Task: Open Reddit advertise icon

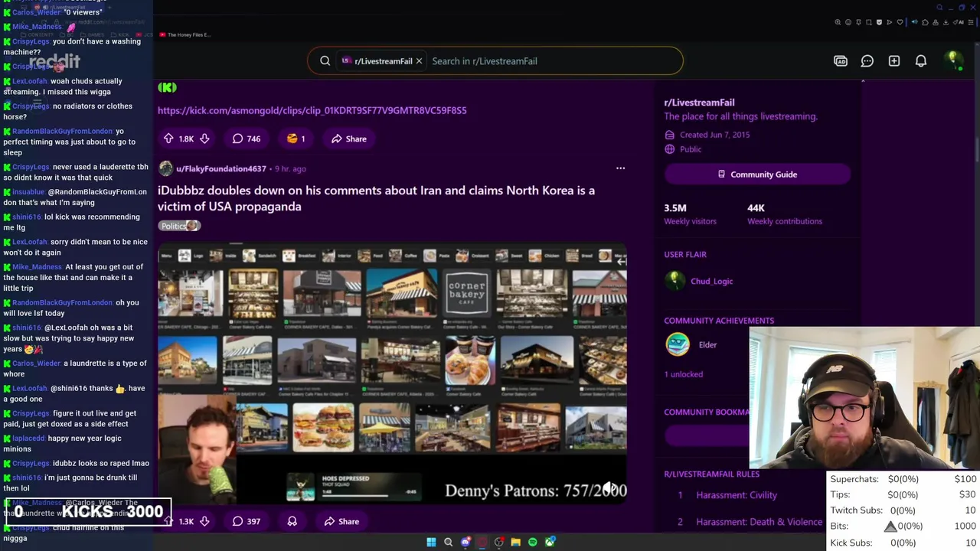Action: pos(841,61)
